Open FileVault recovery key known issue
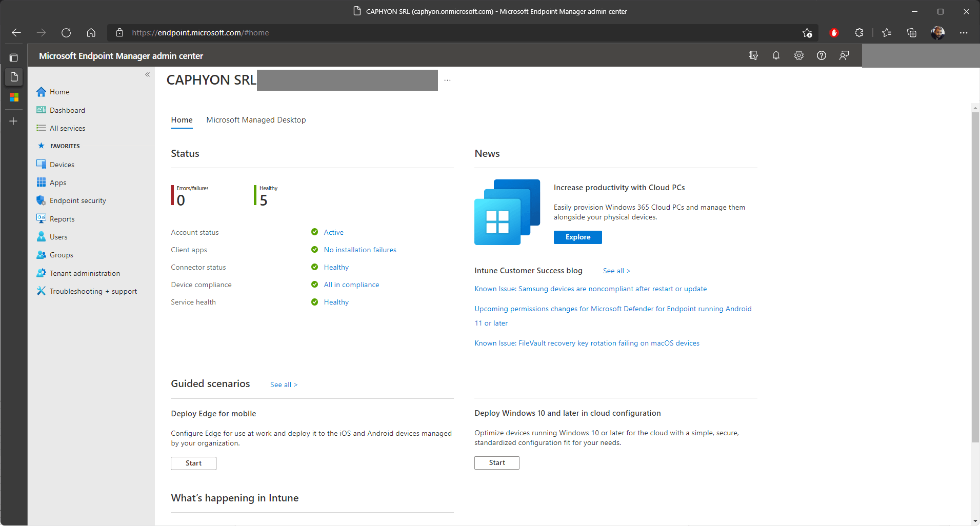Image resolution: width=980 pixels, height=526 pixels. pyautogui.click(x=587, y=343)
